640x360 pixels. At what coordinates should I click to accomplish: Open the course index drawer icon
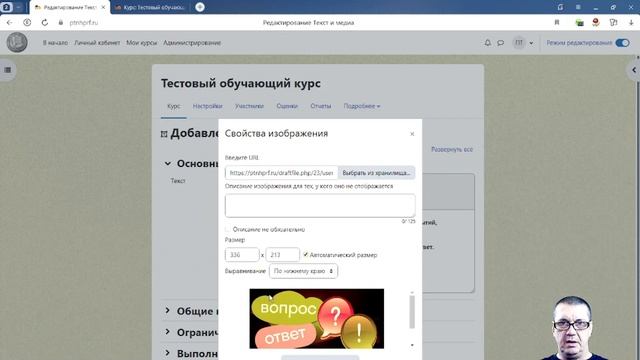click(7, 70)
